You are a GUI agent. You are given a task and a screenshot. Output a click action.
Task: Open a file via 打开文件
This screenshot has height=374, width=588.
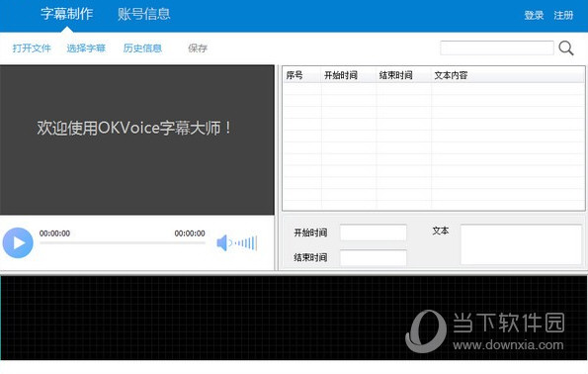pyautogui.click(x=32, y=48)
